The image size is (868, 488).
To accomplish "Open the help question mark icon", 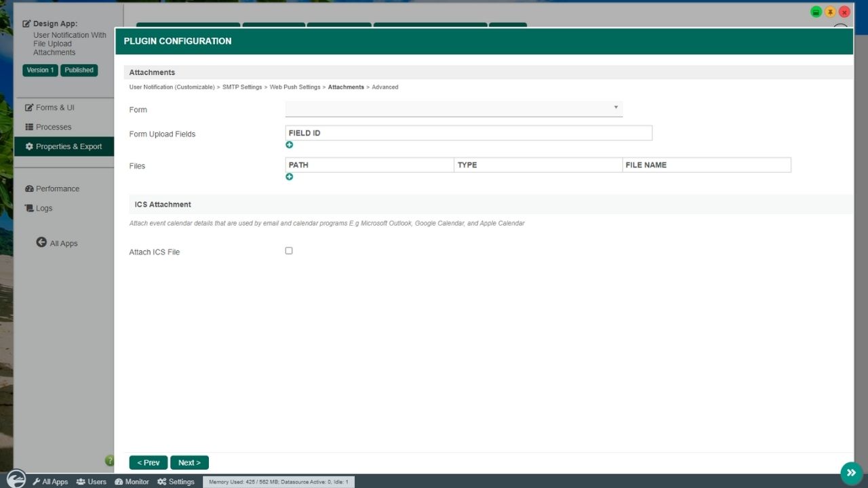I will pyautogui.click(x=109, y=461).
